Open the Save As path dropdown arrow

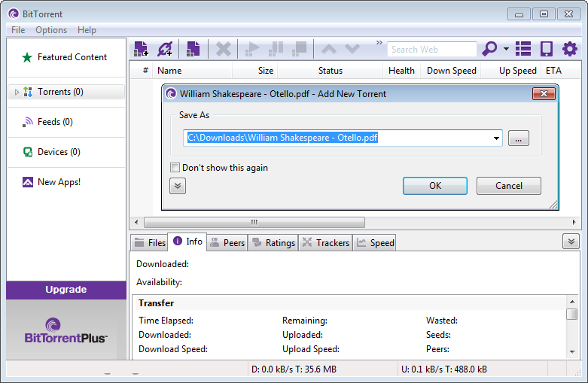(x=496, y=138)
